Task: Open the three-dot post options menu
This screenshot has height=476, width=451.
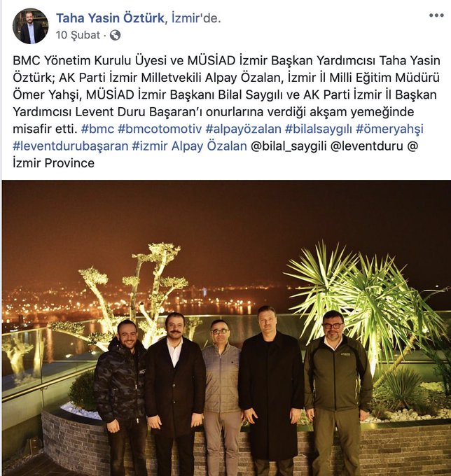Action: point(436,15)
